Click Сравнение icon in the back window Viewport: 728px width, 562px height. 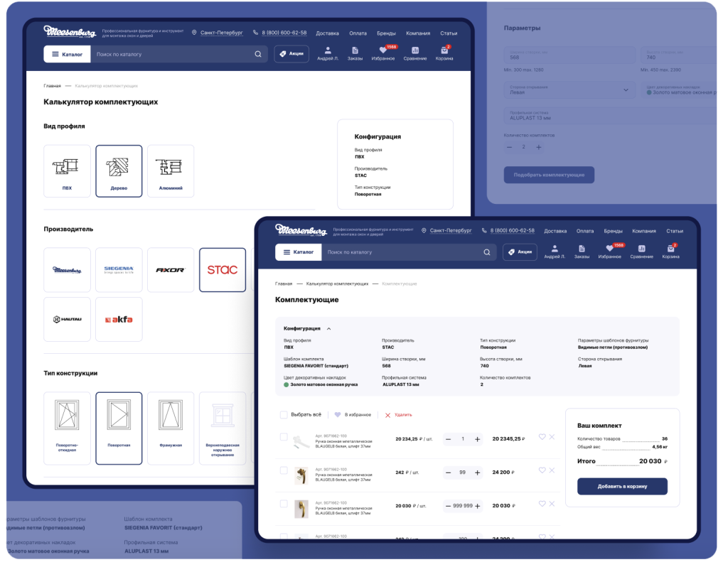point(415,50)
